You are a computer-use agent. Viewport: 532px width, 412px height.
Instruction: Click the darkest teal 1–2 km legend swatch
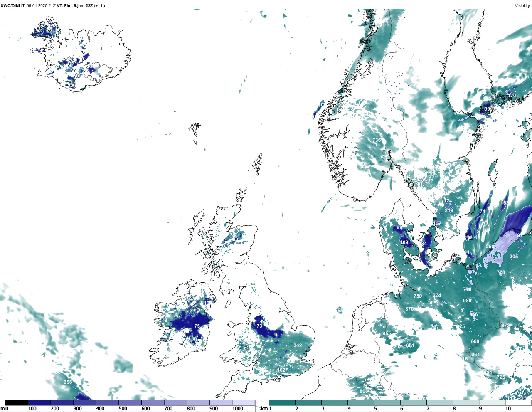point(282,402)
